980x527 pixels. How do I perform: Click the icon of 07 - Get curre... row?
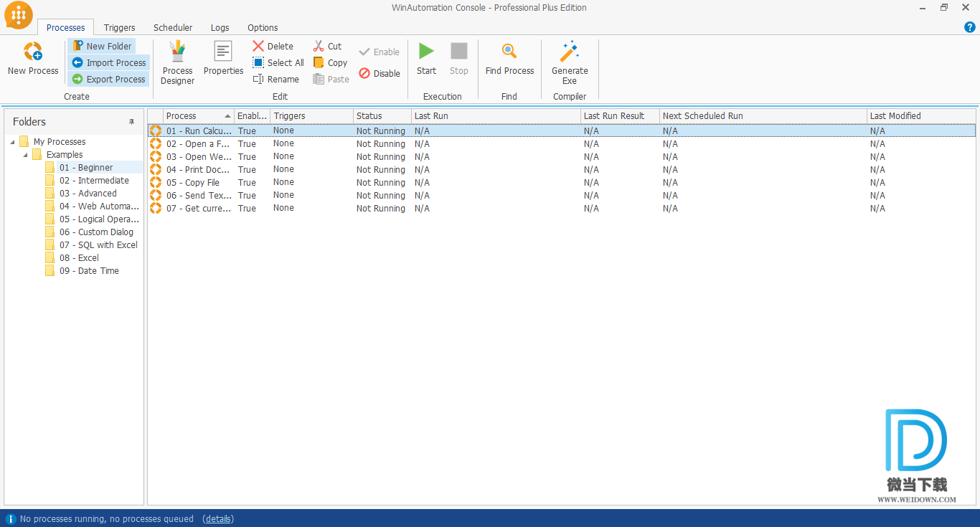click(x=156, y=209)
